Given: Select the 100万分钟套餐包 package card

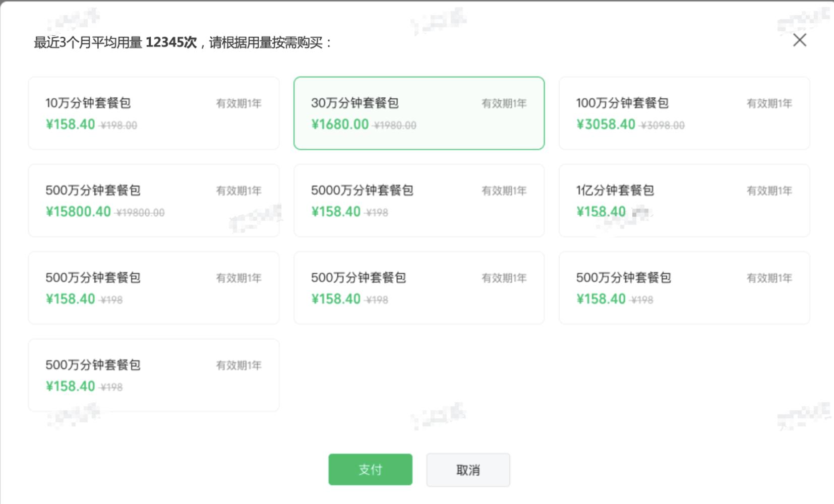Looking at the screenshot, I should click(684, 113).
